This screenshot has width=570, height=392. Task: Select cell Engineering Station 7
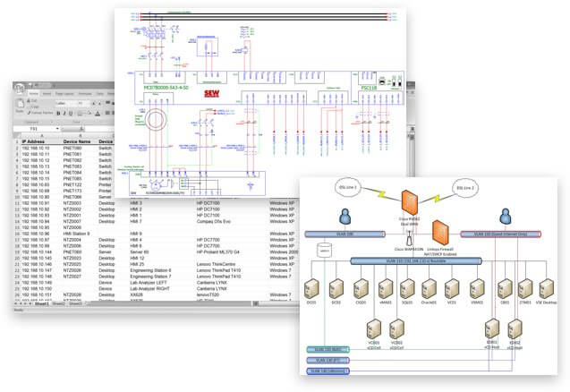pyautogui.click(x=150, y=277)
